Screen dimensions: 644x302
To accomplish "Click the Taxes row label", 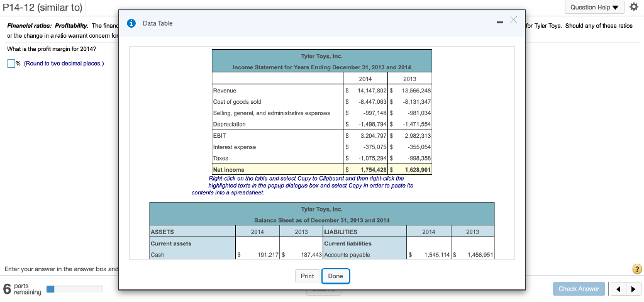I will click(x=221, y=158).
